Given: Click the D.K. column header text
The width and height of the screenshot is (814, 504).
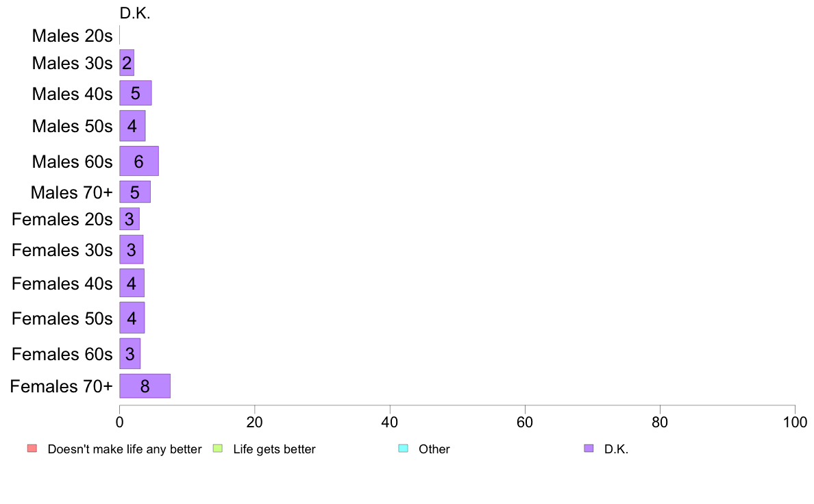Looking at the screenshot, I should pos(135,14).
